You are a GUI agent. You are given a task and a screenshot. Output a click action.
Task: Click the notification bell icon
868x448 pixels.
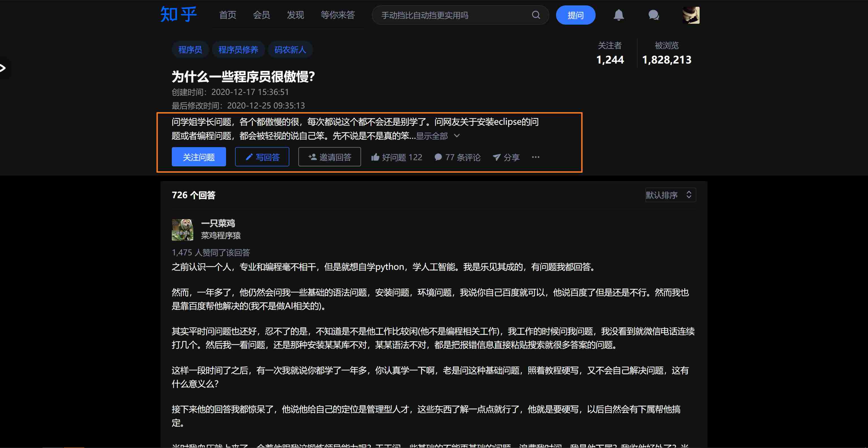click(618, 15)
